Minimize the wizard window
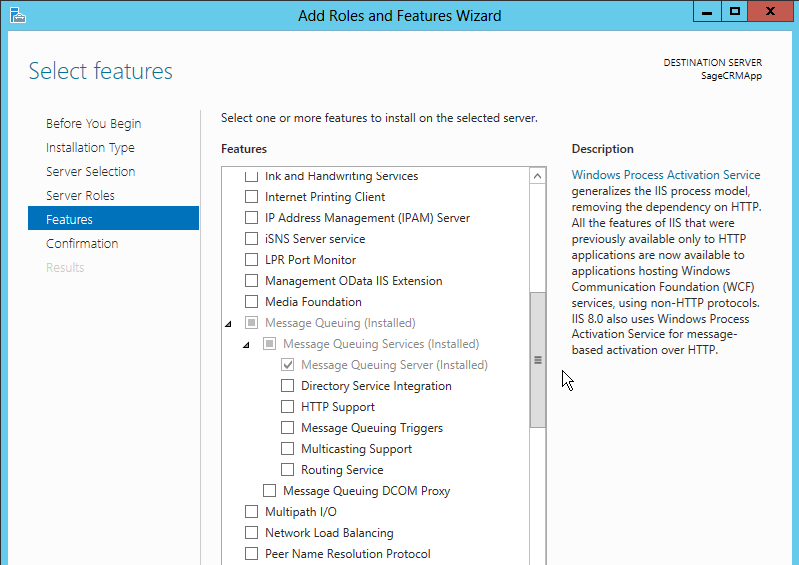The image size is (799, 565). tap(707, 12)
